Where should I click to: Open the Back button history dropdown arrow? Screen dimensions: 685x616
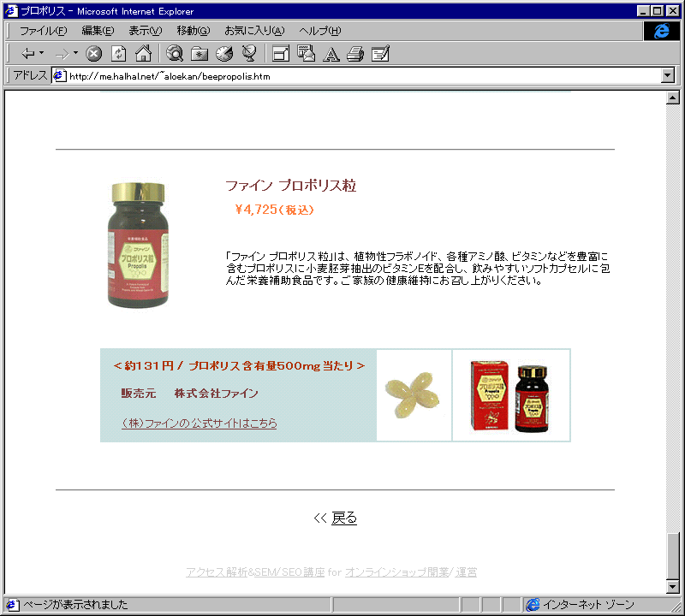coord(41,53)
